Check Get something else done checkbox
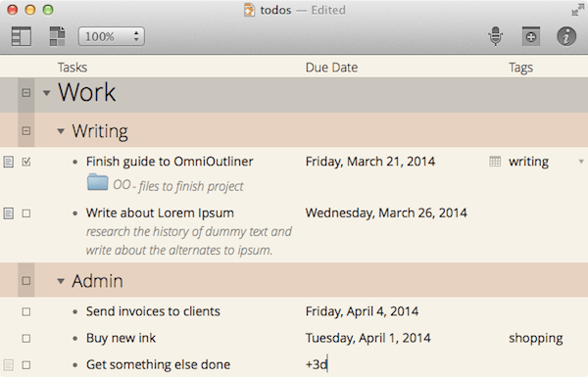This screenshot has width=588, height=377. [x=26, y=365]
